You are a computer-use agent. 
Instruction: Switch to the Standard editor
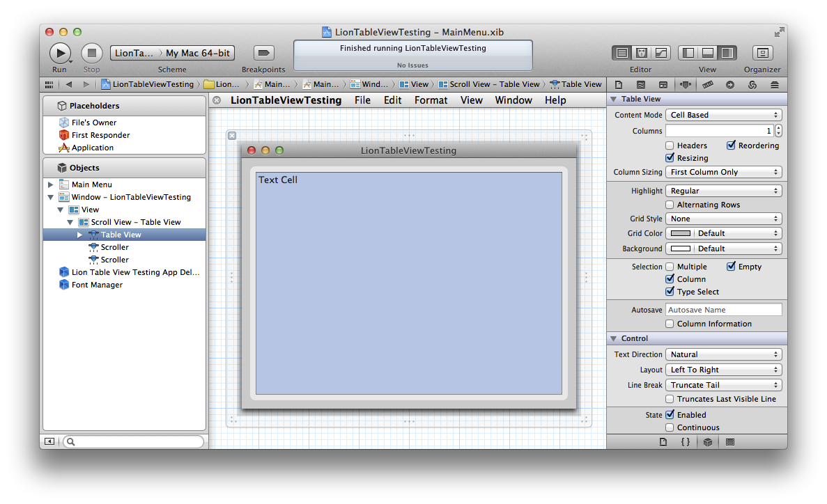point(622,53)
